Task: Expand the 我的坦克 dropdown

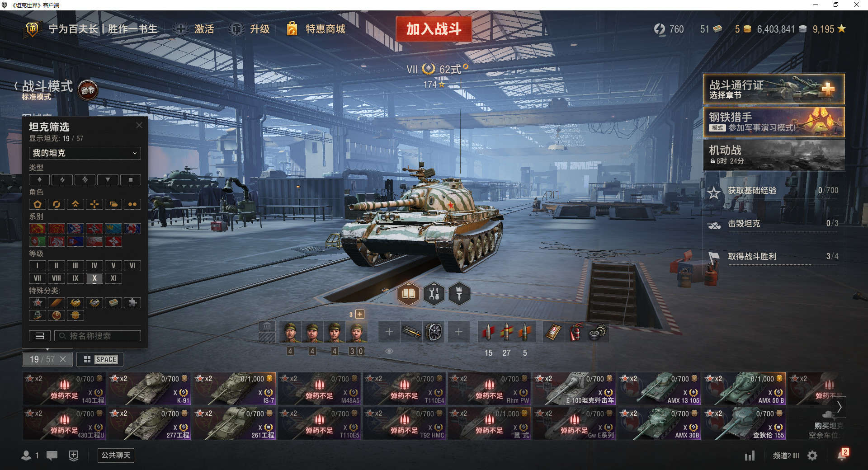Action: (85, 153)
